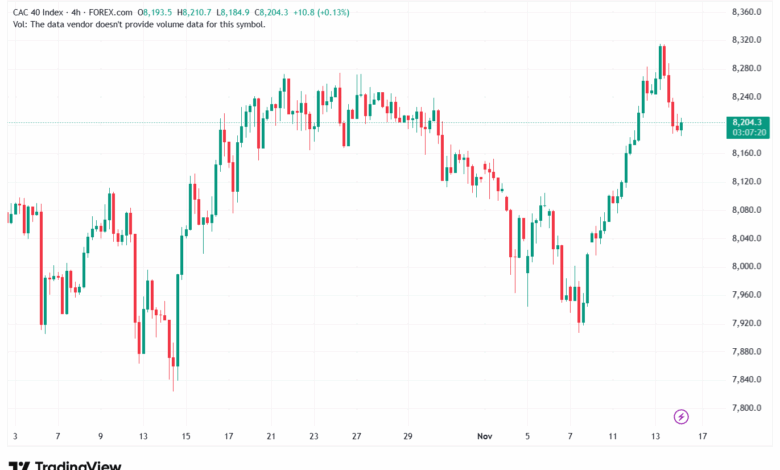
Task: Click the Nov label on time axis
Action: [x=485, y=437]
